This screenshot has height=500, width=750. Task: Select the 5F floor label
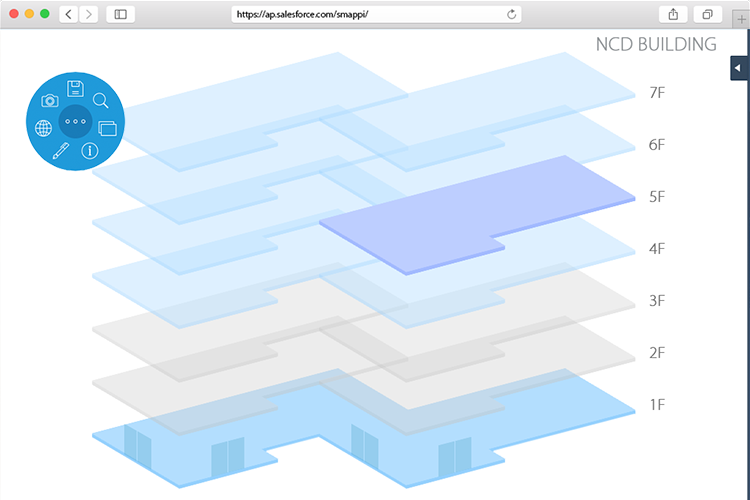coord(657,197)
